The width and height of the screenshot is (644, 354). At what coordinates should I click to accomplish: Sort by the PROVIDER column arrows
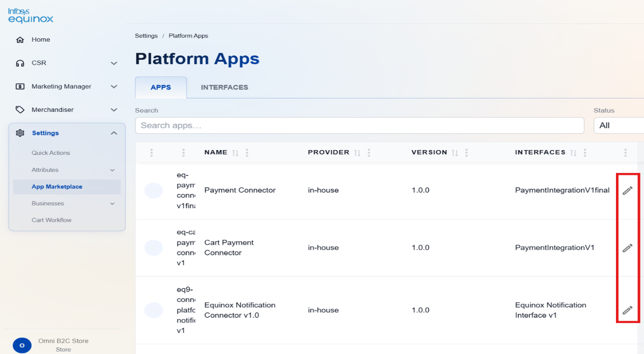357,153
